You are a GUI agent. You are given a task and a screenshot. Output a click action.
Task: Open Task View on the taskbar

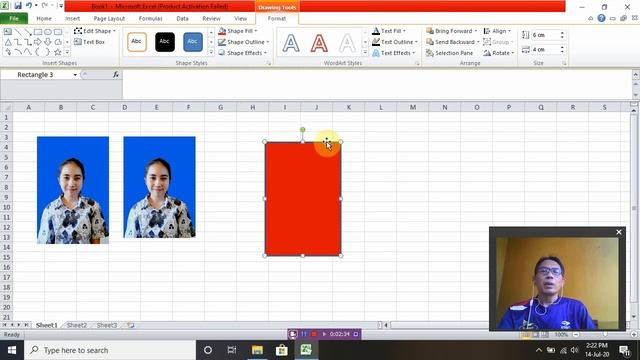(232, 350)
